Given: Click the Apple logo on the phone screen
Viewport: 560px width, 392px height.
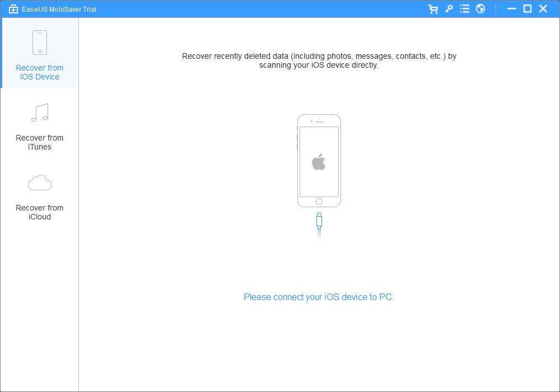Looking at the screenshot, I should pyautogui.click(x=319, y=162).
